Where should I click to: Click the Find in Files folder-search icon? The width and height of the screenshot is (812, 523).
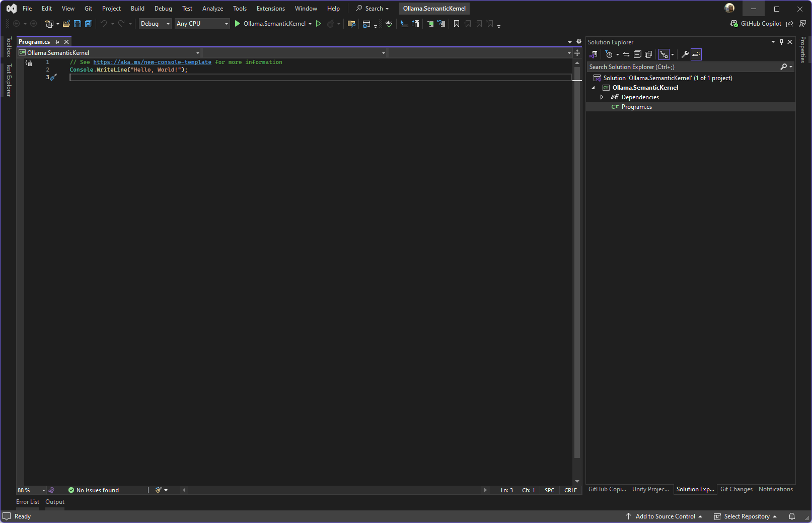point(351,24)
